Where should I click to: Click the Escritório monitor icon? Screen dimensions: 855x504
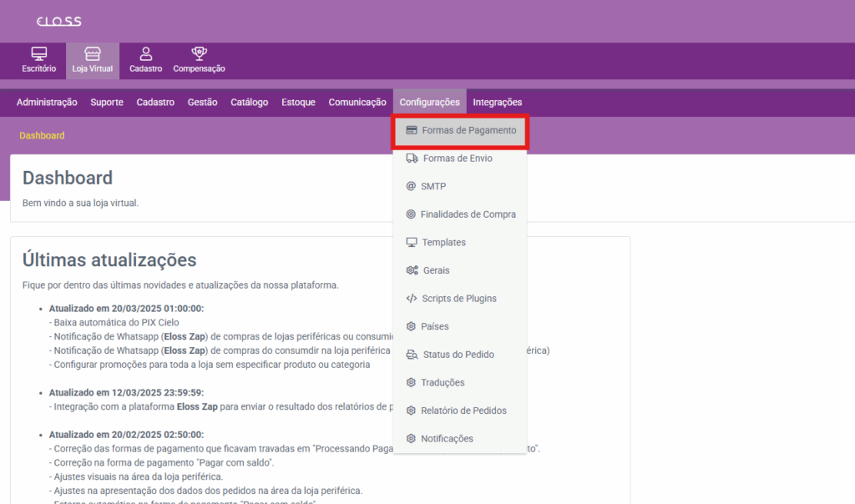tap(38, 54)
